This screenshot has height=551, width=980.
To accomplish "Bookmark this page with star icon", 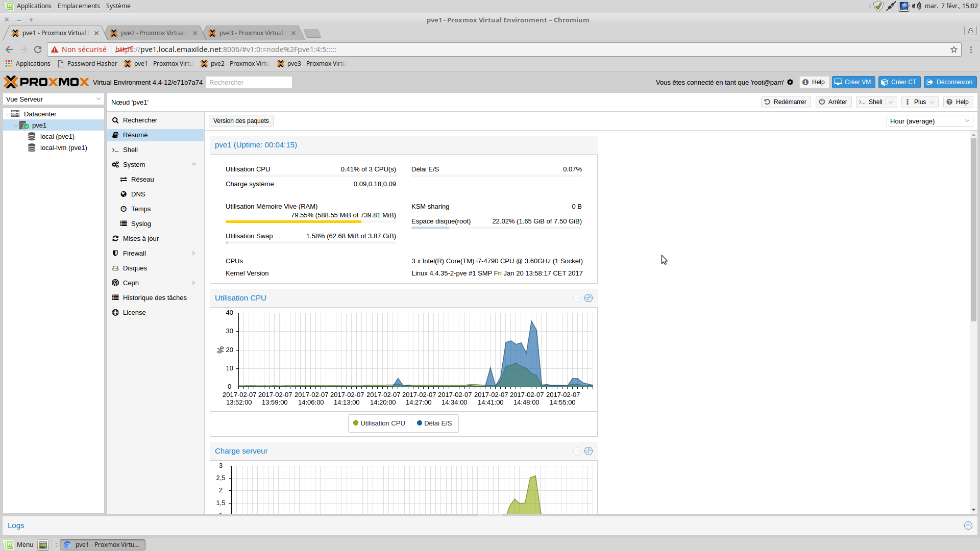I will point(954,49).
